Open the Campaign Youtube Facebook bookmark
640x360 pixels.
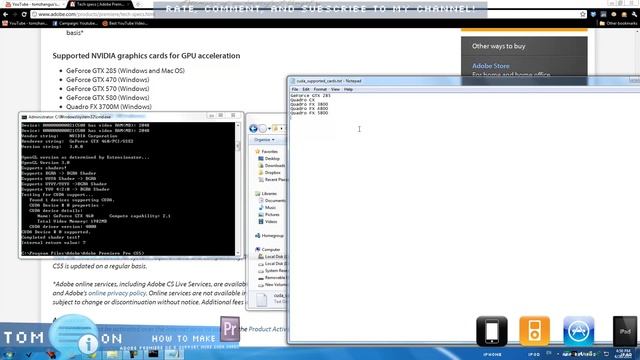(x=76, y=24)
